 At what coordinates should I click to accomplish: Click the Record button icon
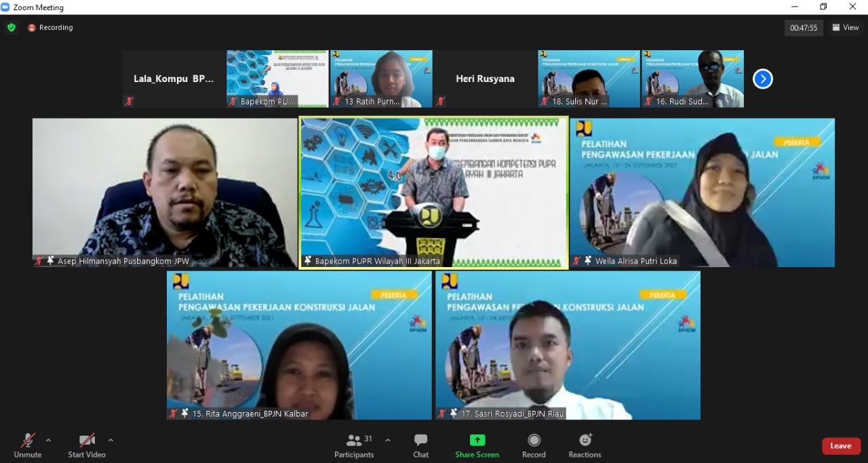coord(534,440)
